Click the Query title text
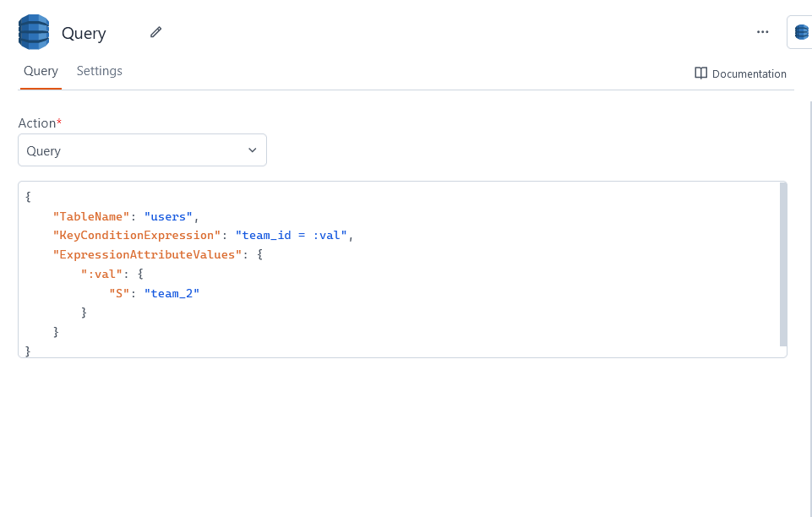 click(x=84, y=33)
